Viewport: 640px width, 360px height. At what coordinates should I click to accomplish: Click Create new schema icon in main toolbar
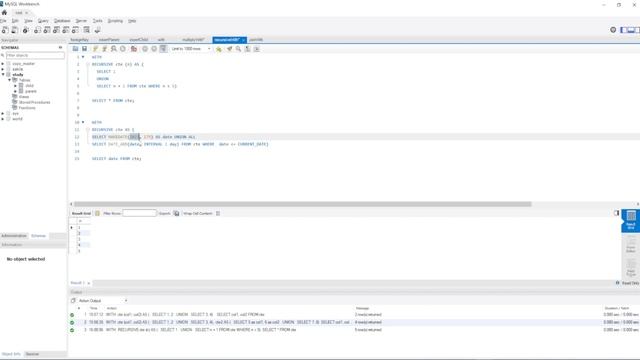(37, 30)
